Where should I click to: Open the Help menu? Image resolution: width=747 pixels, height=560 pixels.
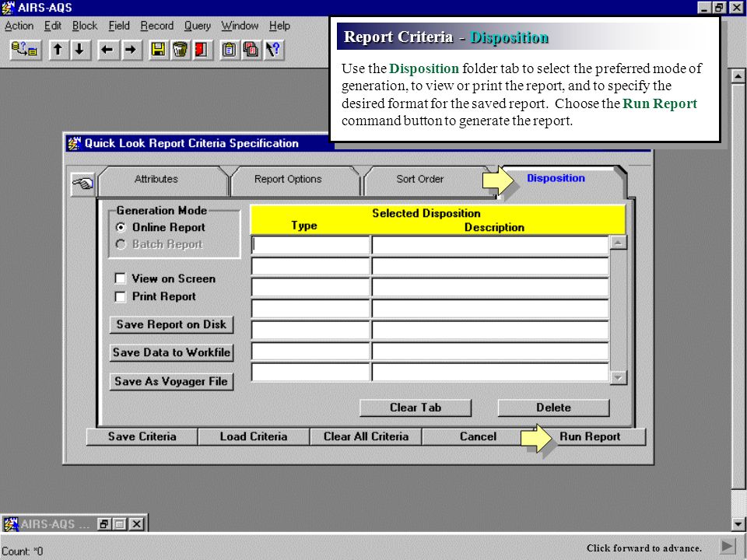point(279,26)
